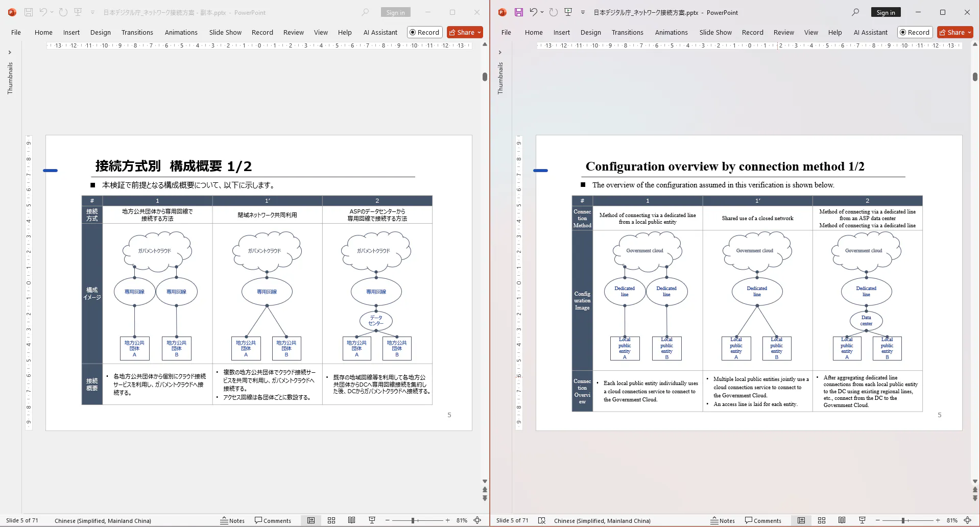
Task: Click language indicator in left status bar
Action: (103, 521)
